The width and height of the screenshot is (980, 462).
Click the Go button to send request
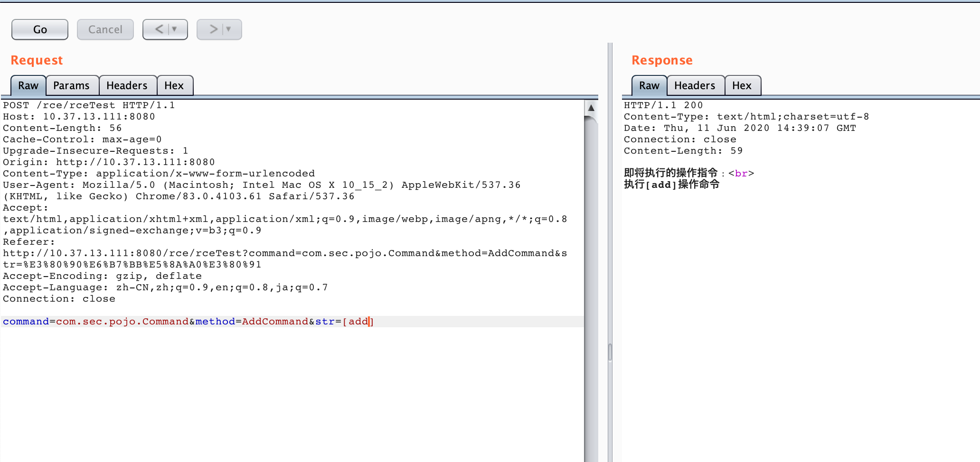point(39,29)
